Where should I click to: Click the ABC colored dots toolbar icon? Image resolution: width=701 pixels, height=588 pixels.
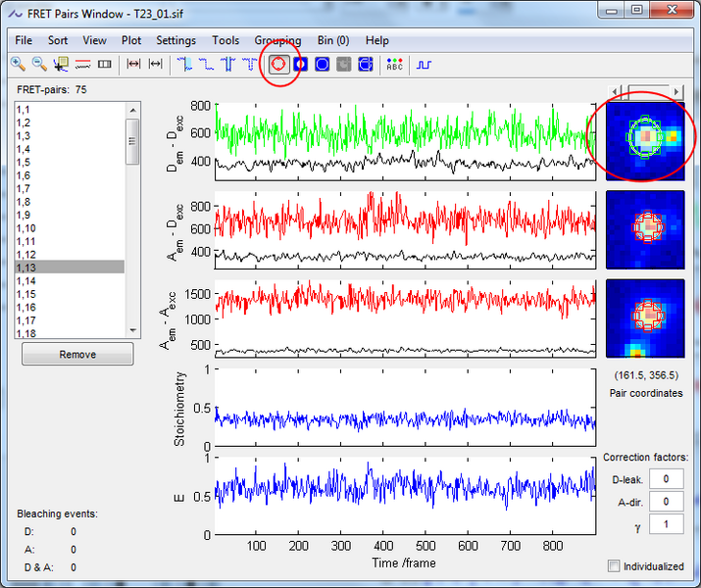394,65
